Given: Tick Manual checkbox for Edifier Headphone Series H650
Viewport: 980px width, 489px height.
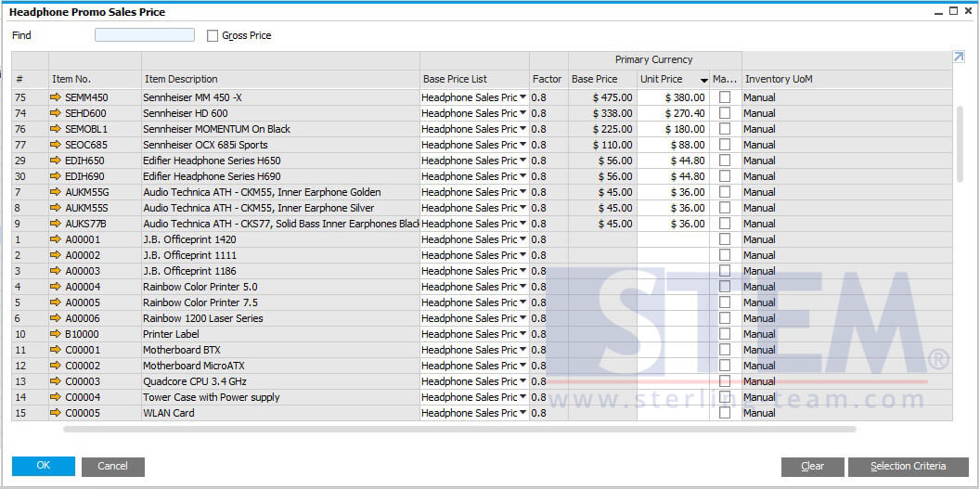Looking at the screenshot, I should (725, 161).
